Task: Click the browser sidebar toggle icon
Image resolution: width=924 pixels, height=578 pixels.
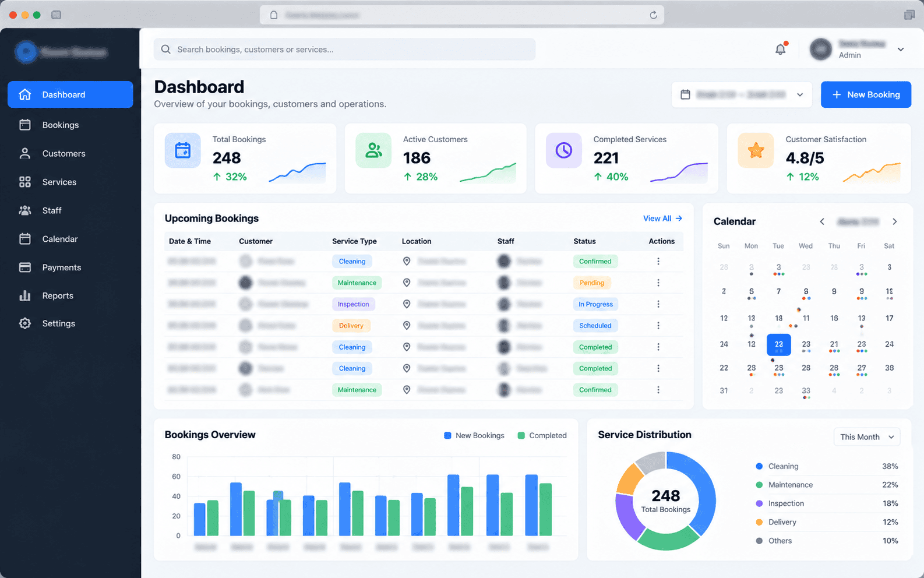Action: (x=56, y=15)
